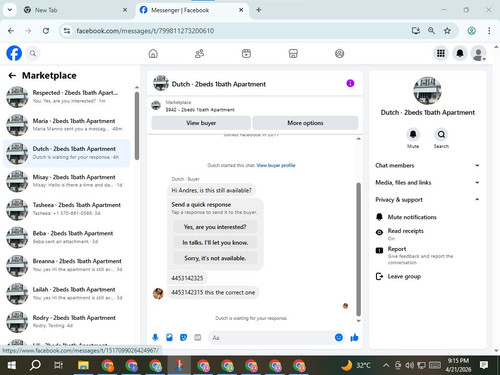Click the purple conversation info icon

click(x=350, y=83)
